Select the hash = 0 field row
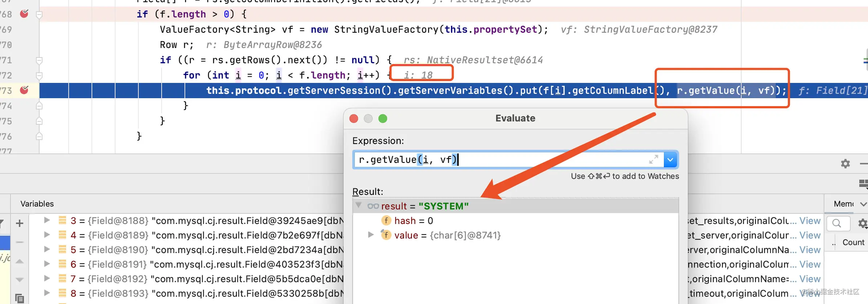Viewport: 868px width, 304px height. click(x=515, y=221)
